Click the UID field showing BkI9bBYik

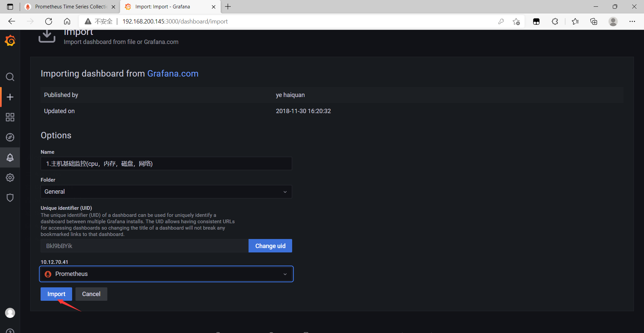click(145, 246)
